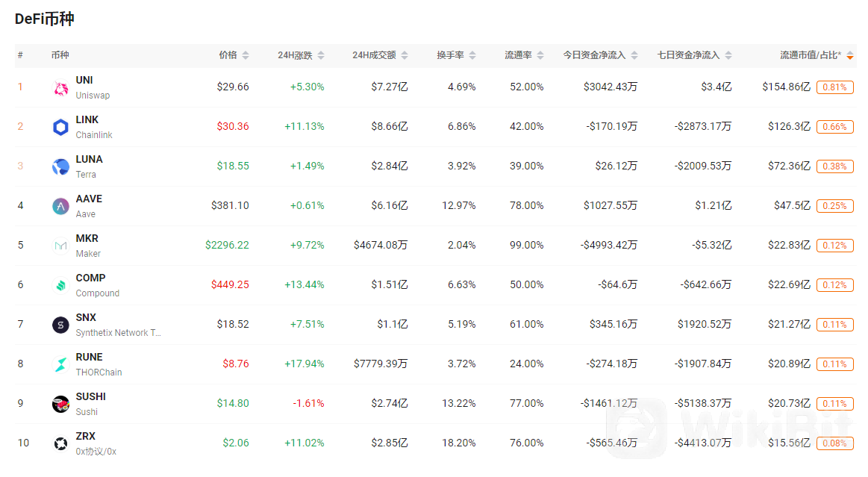Viewport: 868px width, 477px height.
Task: Sort by 流通市值/占比 column arrows
Action: (850, 55)
